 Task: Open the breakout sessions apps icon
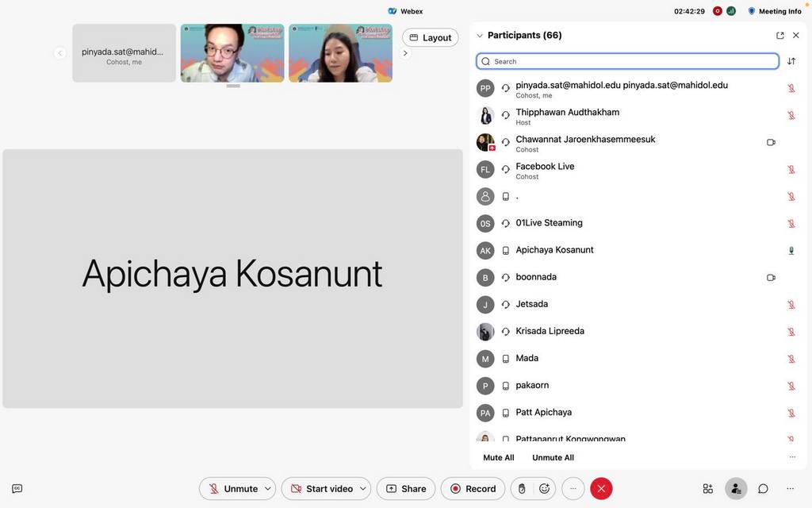tap(708, 489)
